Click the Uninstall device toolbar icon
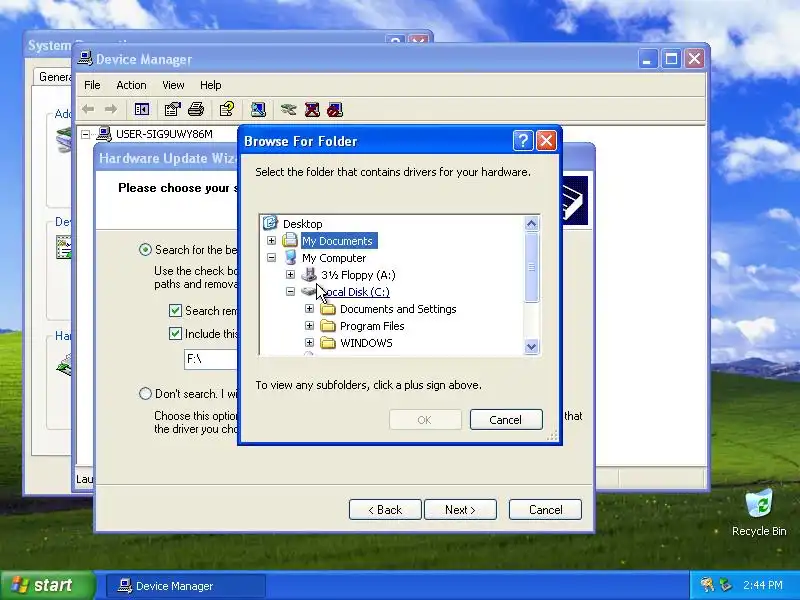 [x=312, y=109]
